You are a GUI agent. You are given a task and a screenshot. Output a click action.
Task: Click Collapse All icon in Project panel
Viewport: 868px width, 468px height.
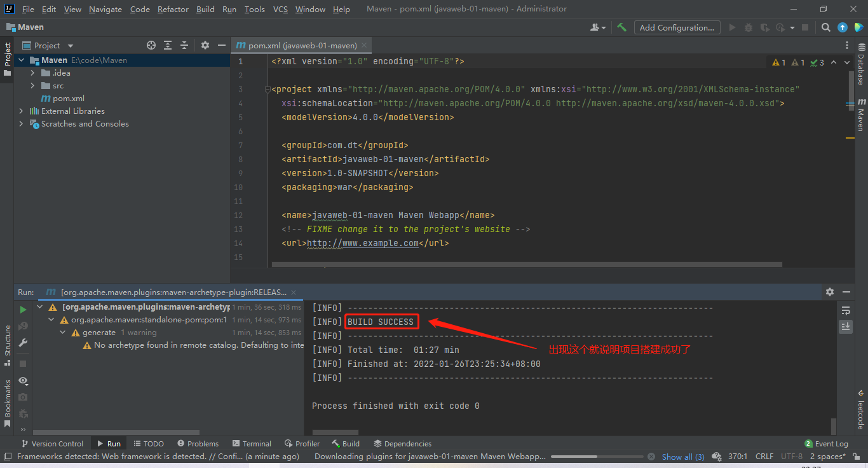[x=184, y=45]
